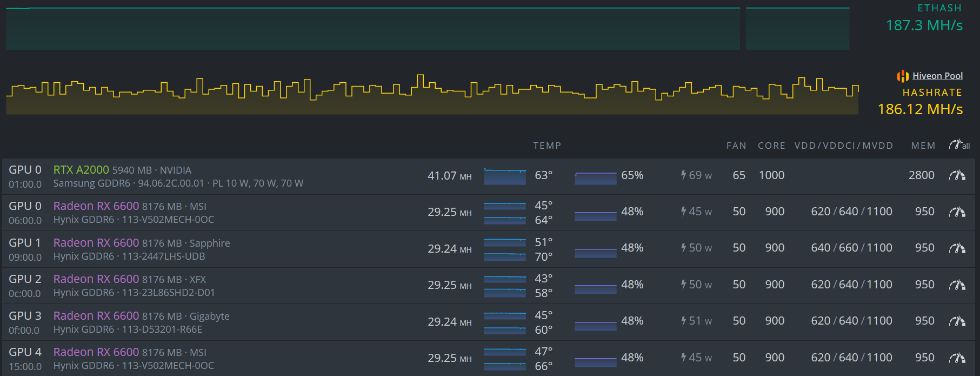Click the Hiveon Pool logo icon
The width and height of the screenshot is (980, 376).
pos(902,76)
